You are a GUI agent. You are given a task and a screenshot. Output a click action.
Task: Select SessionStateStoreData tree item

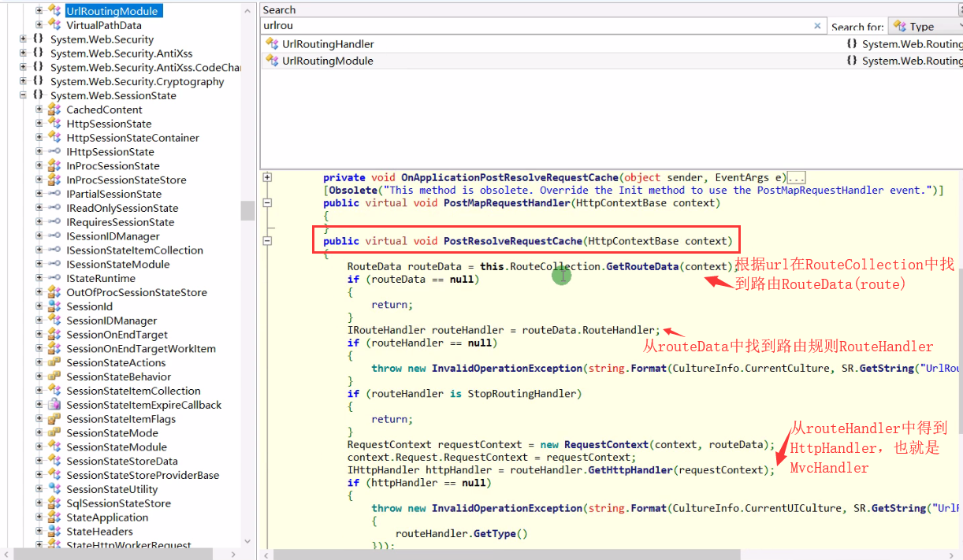point(122,461)
